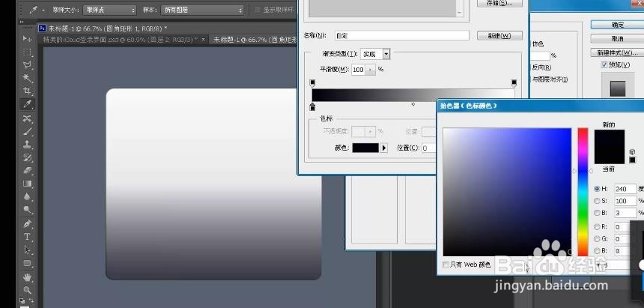The height and width of the screenshot is (308, 644).
Task: Select the H hue radio button
Action: tap(597, 189)
